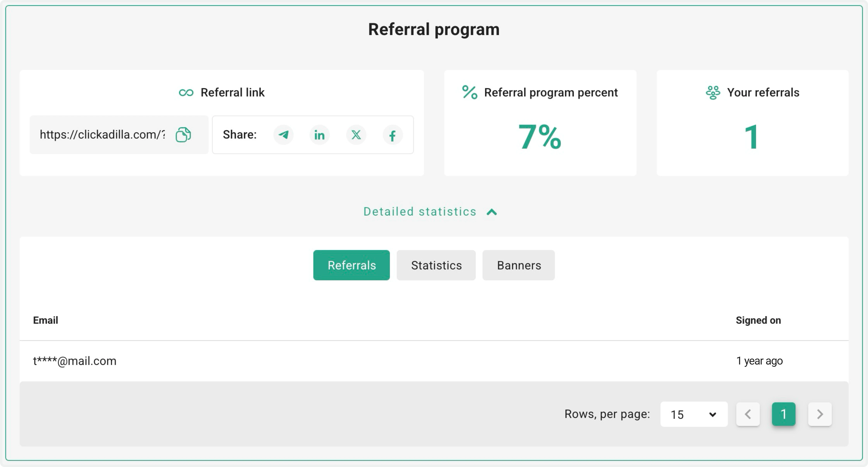Open the Rows per page dropdown
868x467 pixels.
694,414
